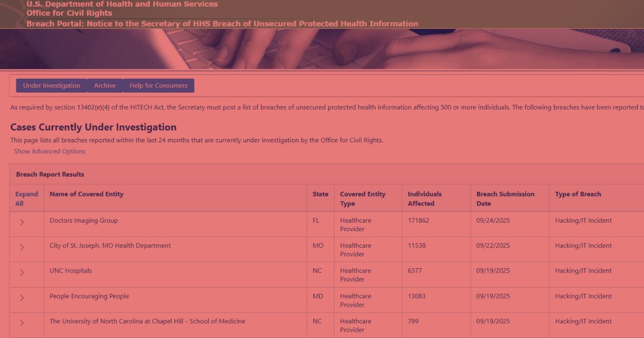
Task: Click individuals affected value 799
Action: coord(413,321)
